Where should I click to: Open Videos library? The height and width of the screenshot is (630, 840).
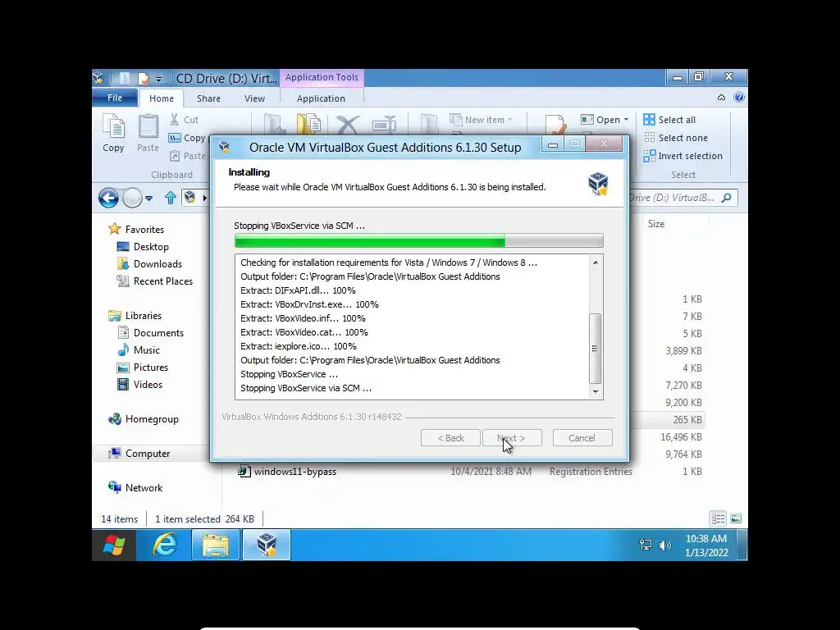coord(139,384)
